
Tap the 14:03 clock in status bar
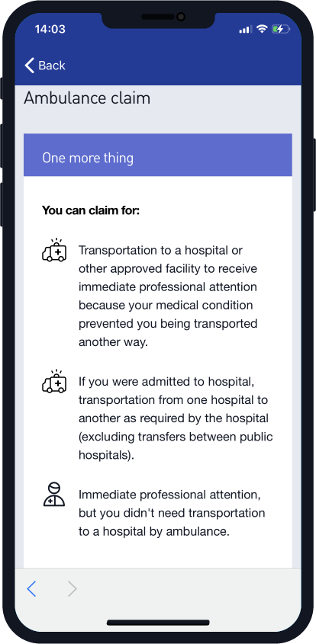[x=50, y=29]
